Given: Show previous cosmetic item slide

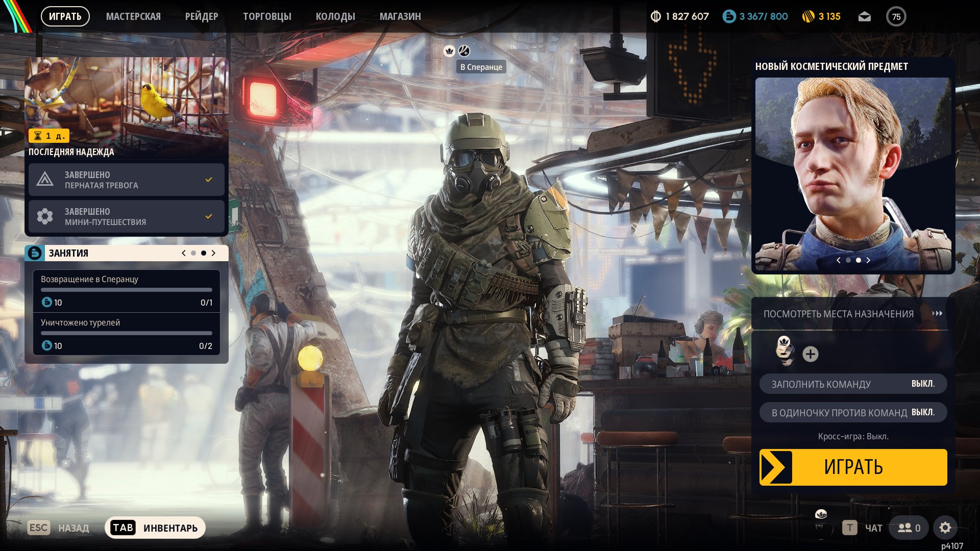Looking at the screenshot, I should click(838, 260).
